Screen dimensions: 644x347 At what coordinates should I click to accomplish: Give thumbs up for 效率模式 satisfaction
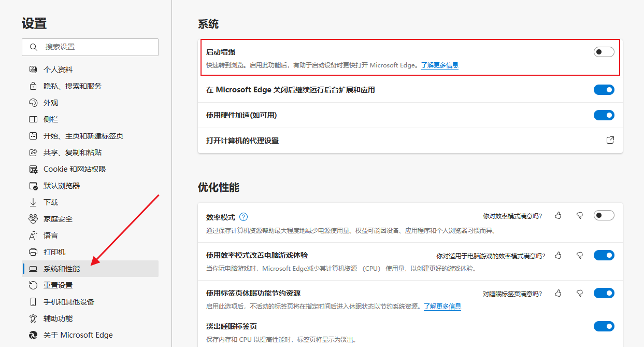558,215
